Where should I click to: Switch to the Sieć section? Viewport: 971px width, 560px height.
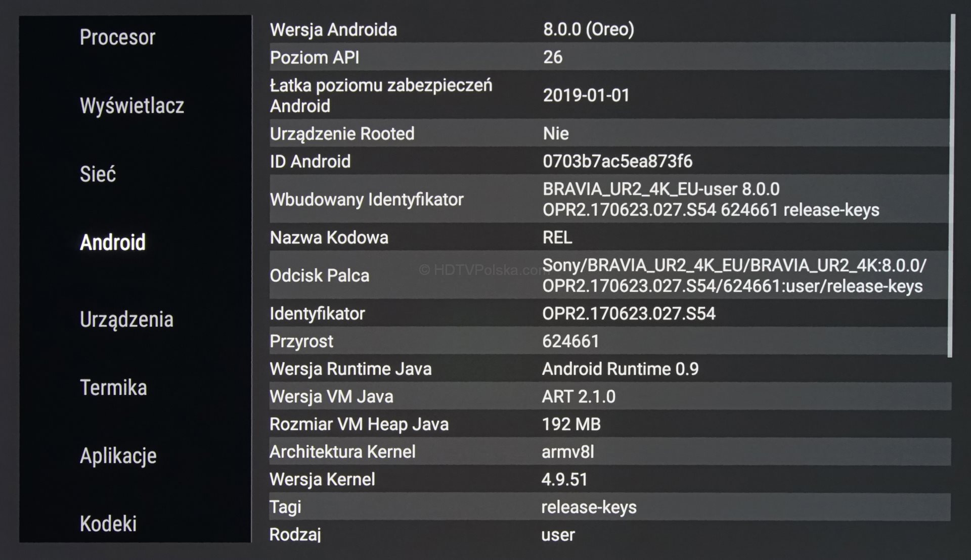pos(98,174)
